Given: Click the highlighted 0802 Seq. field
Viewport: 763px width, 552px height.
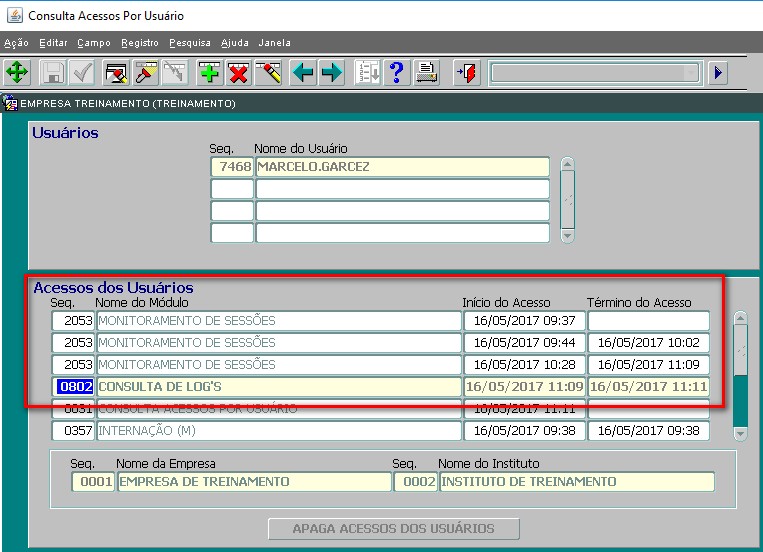Looking at the screenshot, I should pyautogui.click(x=73, y=387).
